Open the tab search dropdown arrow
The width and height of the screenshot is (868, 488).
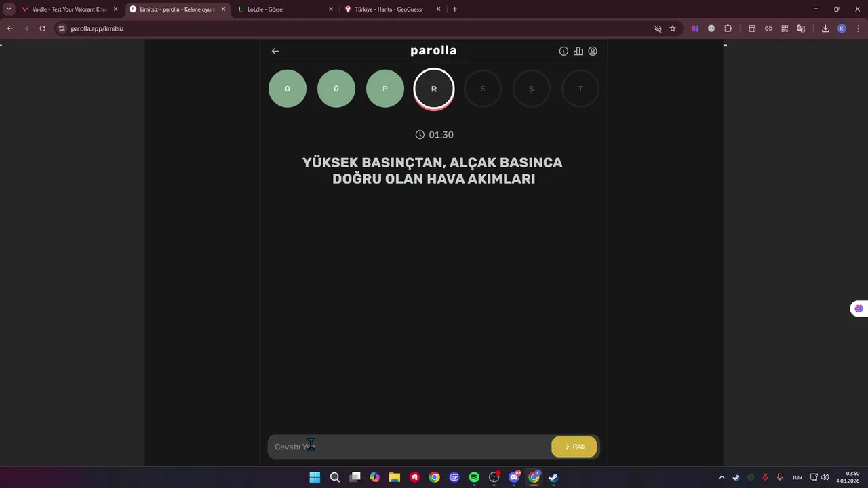(x=9, y=9)
